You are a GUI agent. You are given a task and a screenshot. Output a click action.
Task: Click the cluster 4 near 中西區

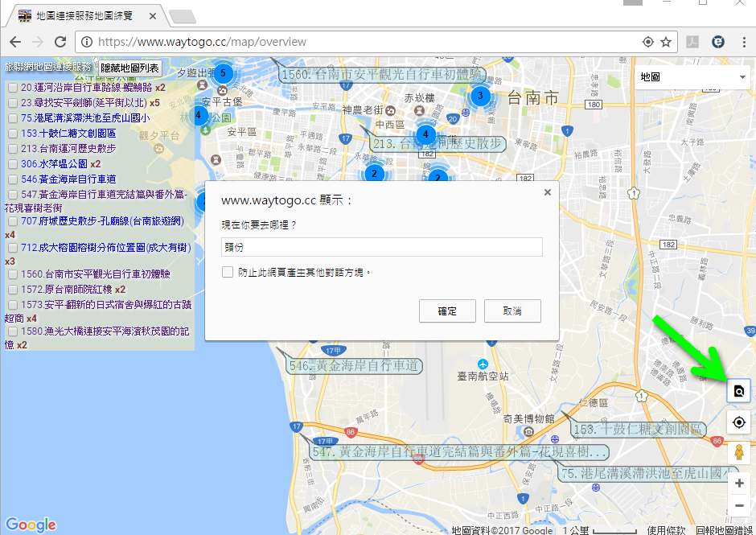[425, 134]
